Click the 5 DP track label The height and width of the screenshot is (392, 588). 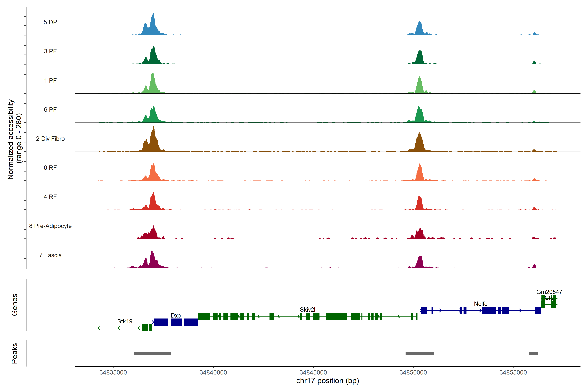tap(50, 22)
